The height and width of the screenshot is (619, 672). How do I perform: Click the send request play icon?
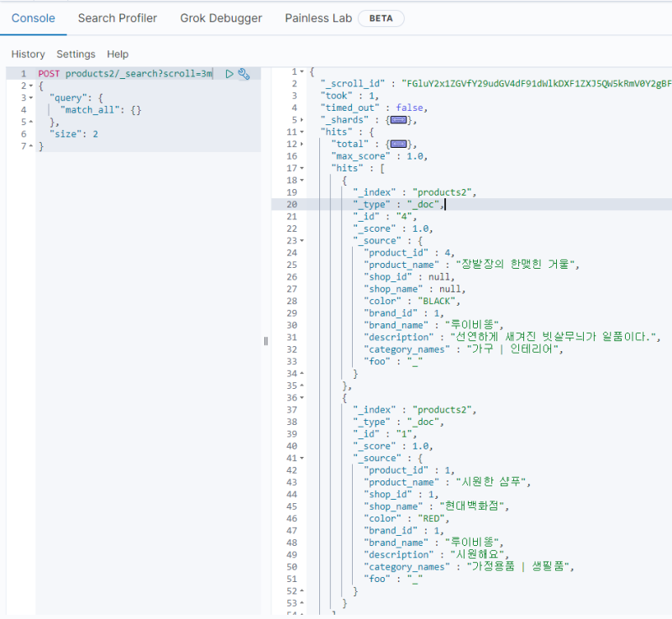pos(229,74)
